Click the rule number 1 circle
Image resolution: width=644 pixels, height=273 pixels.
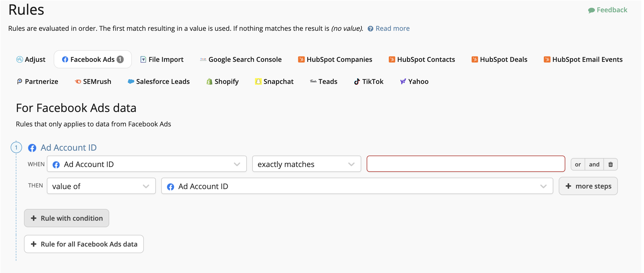[x=16, y=147]
